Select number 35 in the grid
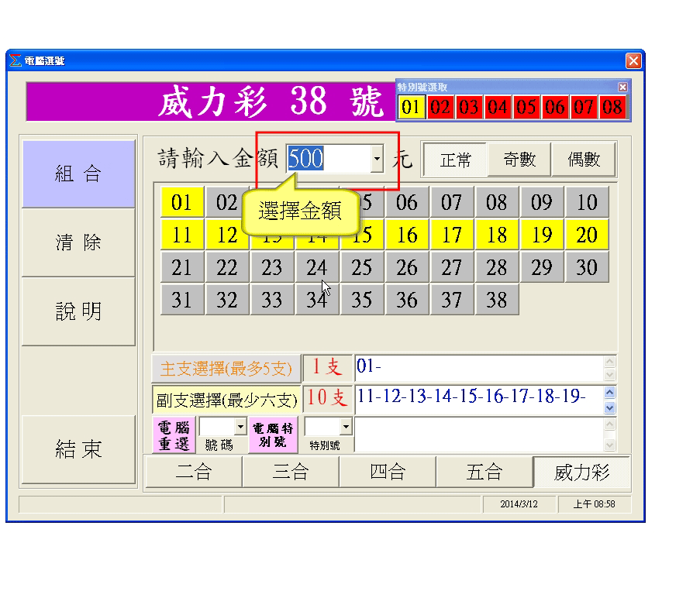Image resolution: width=700 pixels, height=591 pixels. (361, 300)
